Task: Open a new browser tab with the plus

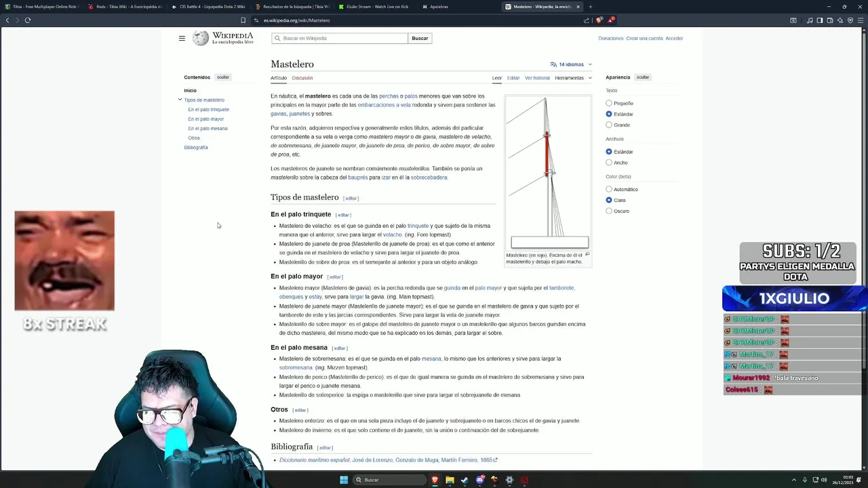Action: coord(590,7)
